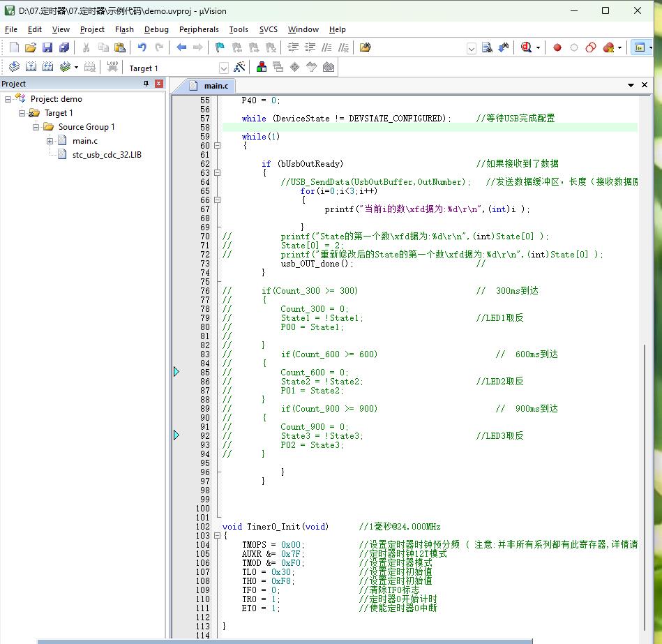Collapse code fold at line 60

tap(217, 146)
